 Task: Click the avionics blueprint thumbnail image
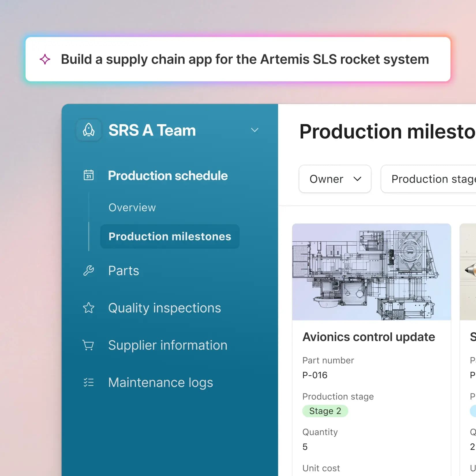coord(372,272)
